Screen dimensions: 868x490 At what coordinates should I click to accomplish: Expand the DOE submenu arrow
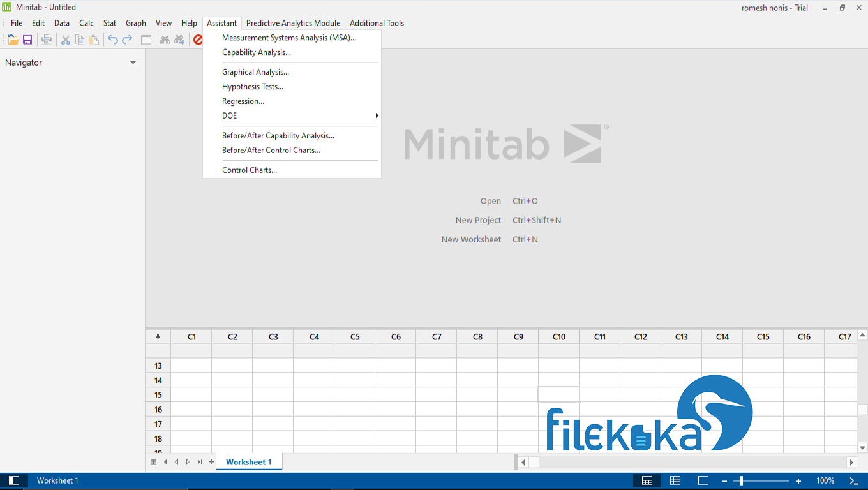coord(377,115)
